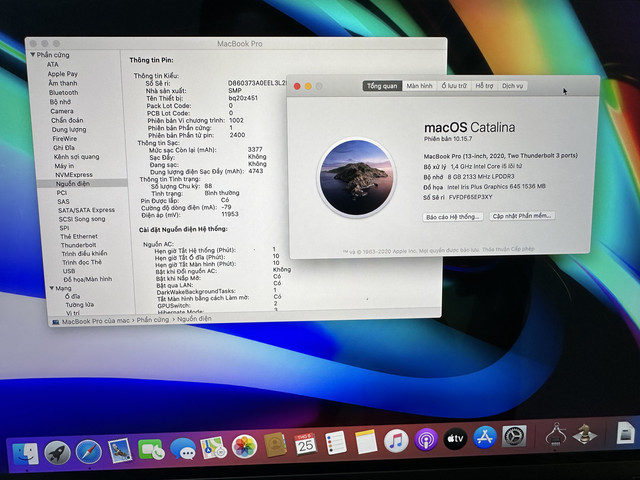Image resolution: width=640 pixels, height=480 pixels.
Task: Open Reminders in the Dock
Action: (336, 443)
